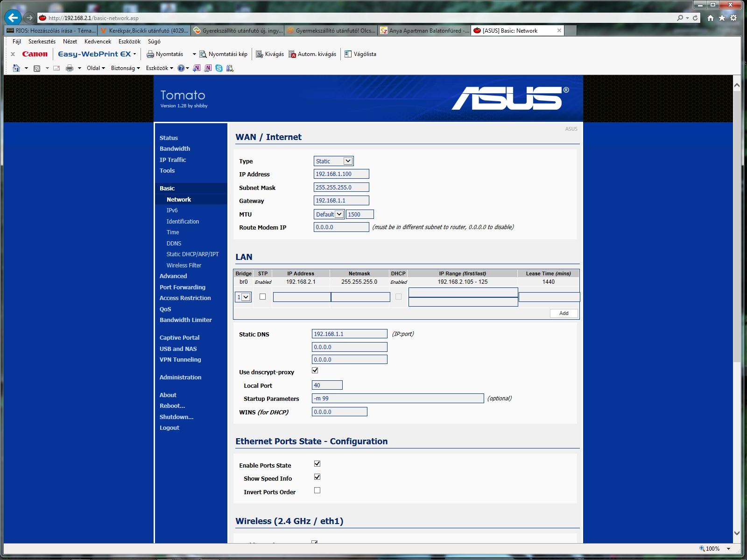Screen dimensions: 747x560
Task: Open the Szerkesztés menu
Action: pos(42,42)
